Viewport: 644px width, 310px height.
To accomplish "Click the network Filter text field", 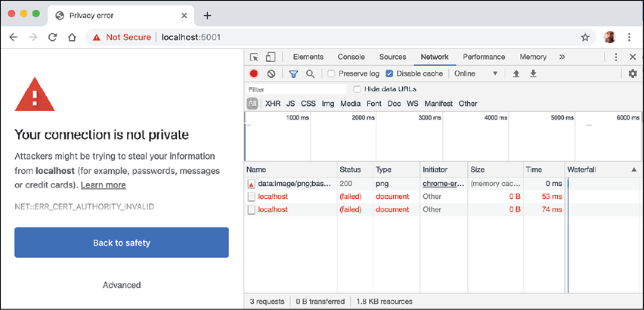I will (x=296, y=89).
